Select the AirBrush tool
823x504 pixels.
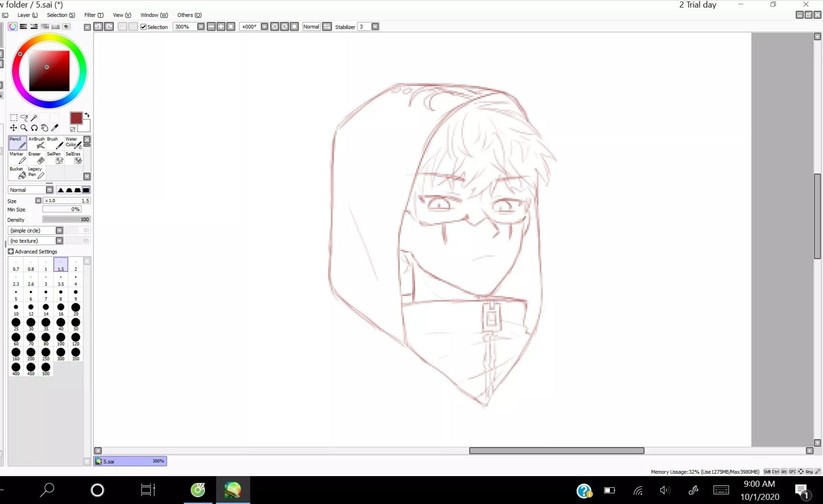(x=36, y=143)
